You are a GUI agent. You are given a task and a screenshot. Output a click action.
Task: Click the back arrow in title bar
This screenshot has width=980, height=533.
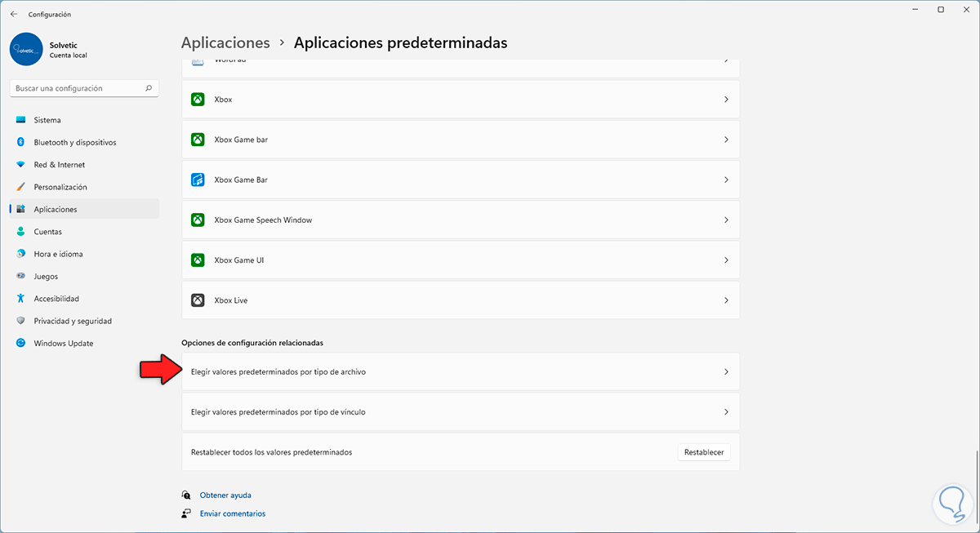[14, 14]
